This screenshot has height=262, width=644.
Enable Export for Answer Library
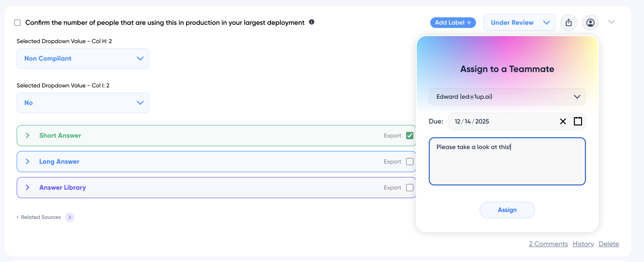click(409, 188)
